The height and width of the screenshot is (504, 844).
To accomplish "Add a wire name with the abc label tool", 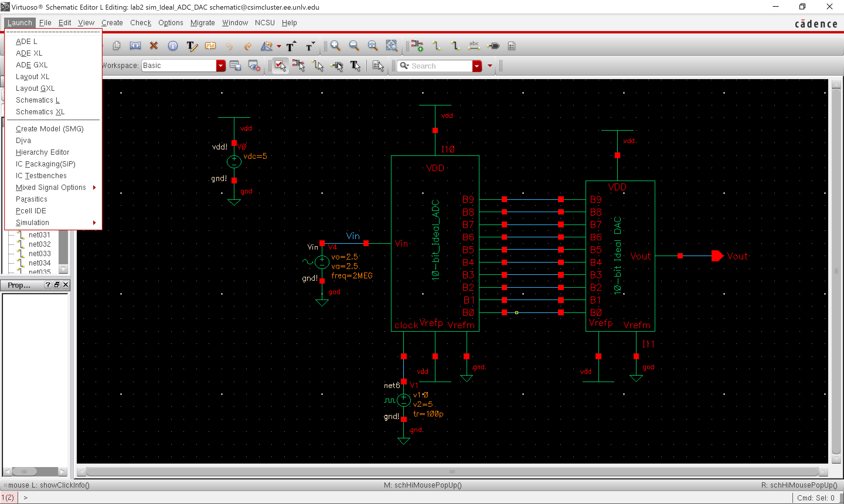I will 474,45.
